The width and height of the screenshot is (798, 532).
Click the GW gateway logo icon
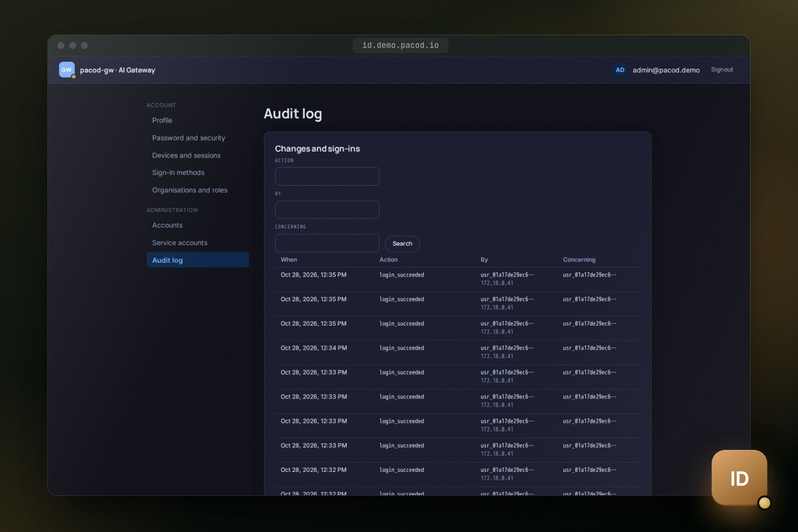pos(66,70)
